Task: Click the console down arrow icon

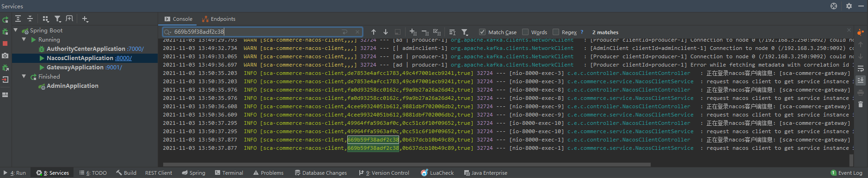Action: [x=861, y=56]
